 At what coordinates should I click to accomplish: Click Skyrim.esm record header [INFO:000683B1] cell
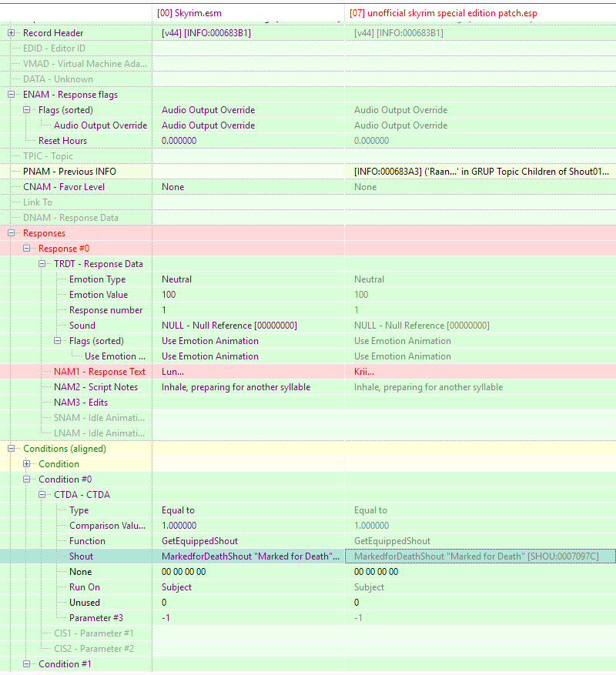[206, 33]
